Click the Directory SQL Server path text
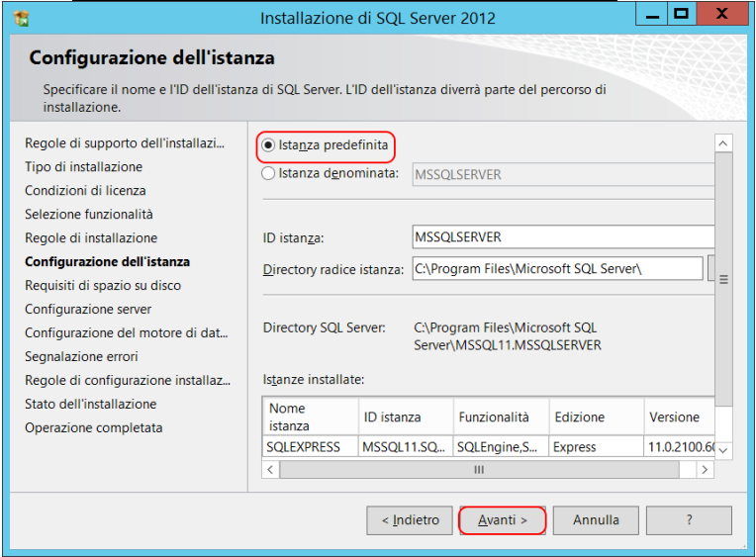The height and width of the screenshot is (557, 756). [x=508, y=336]
